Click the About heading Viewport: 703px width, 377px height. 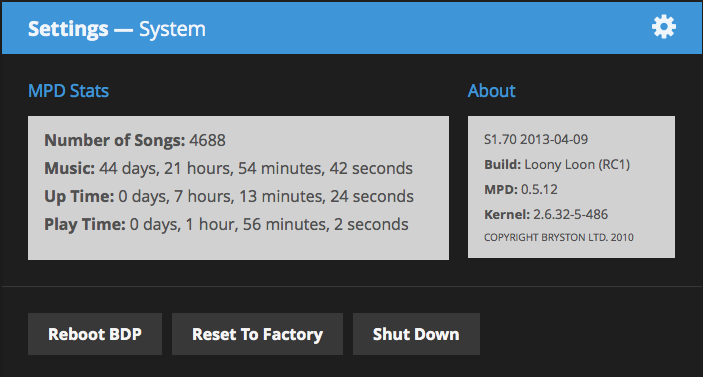point(491,91)
